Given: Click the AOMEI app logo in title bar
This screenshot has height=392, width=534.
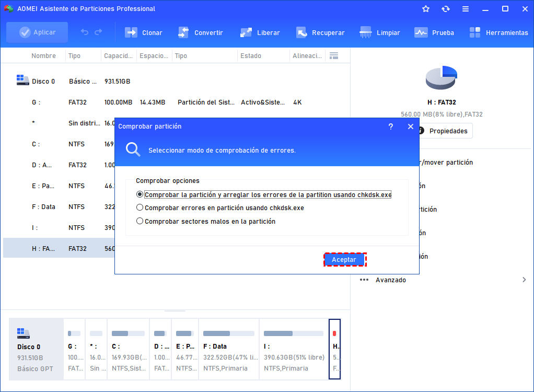Looking at the screenshot, I should [x=9, y=9].
